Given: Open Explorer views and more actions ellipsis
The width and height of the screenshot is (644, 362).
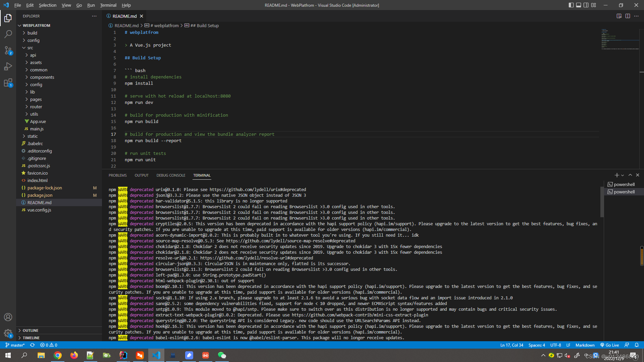Looking at the screenshot, I should tap(94, 16).
